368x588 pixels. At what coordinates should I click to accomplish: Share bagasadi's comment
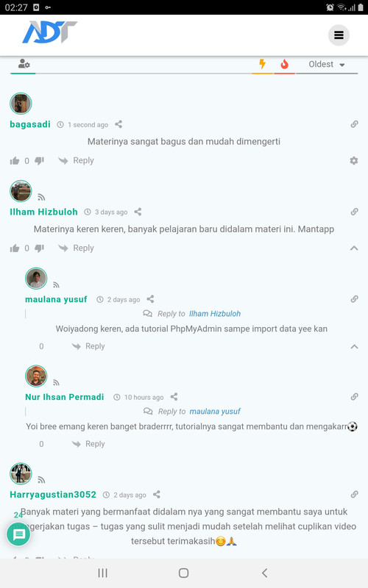[118, 124]
